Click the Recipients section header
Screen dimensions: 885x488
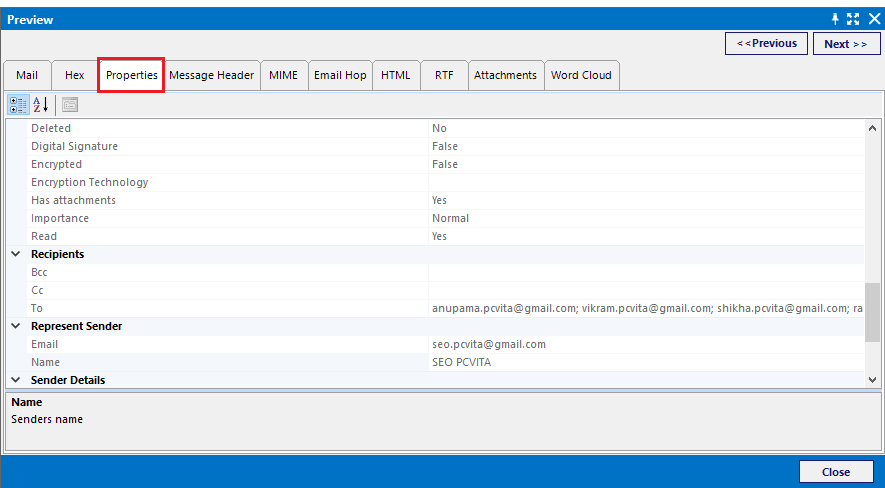(x=58, y=254)
